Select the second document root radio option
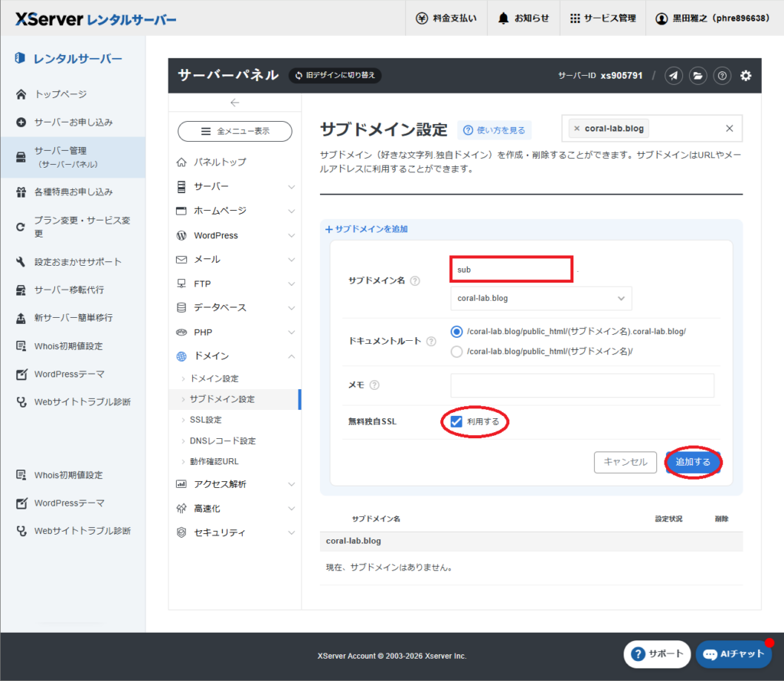784x681 pixels. [457, 352]
